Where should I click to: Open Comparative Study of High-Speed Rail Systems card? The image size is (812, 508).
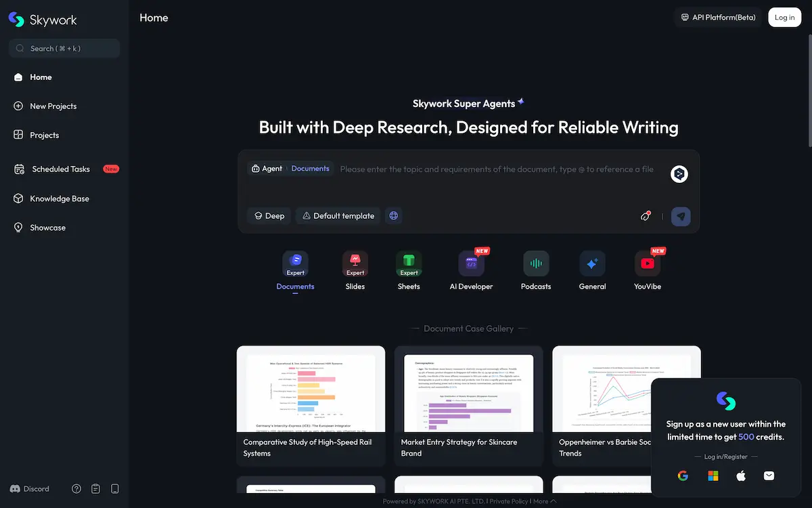coord(311,406)
